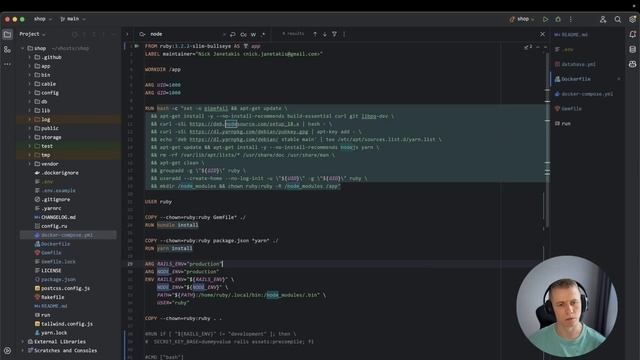Click the 'USER ruby' line in editor
The width and height of the screenshot is (640, 360).
click(158, 202)
